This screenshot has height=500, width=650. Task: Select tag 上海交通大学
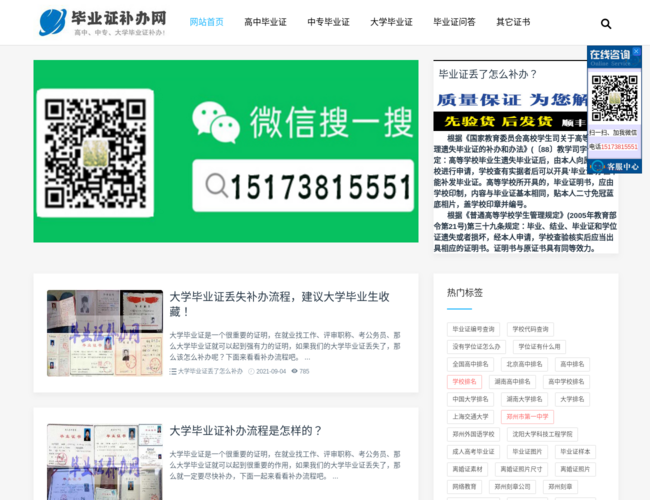[470, 417]
